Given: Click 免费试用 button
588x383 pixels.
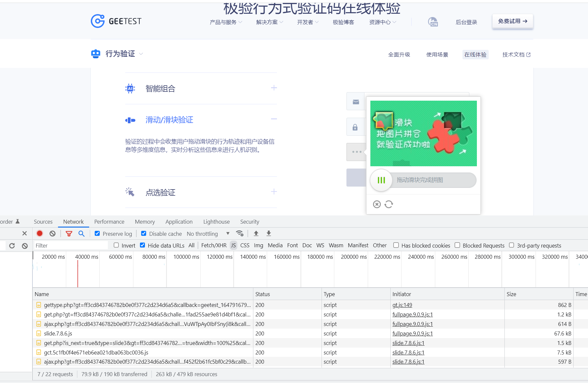Looking at the screenshot, I should click(513, 21).
